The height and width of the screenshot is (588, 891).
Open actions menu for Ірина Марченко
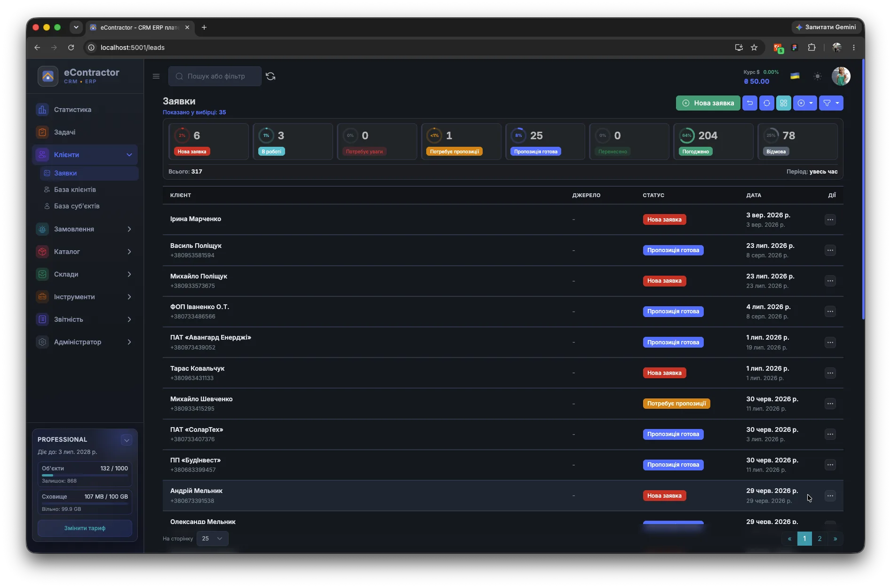click(830, 220)
